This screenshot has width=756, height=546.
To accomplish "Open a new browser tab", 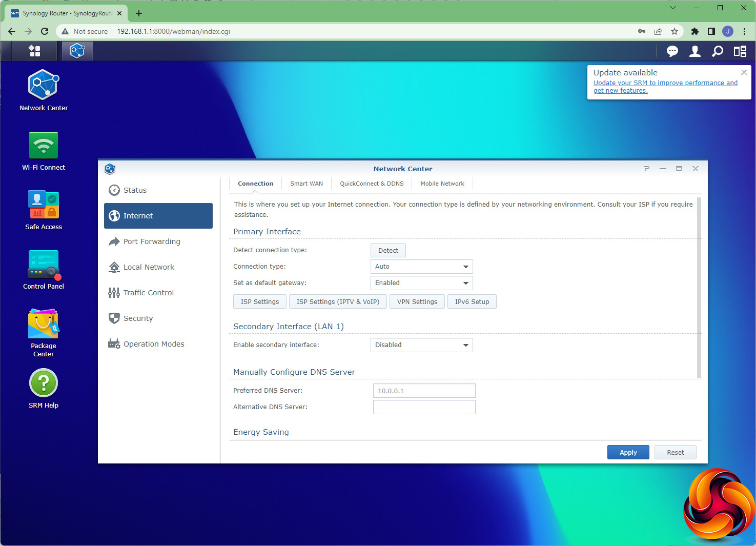I will coord(139,13).
